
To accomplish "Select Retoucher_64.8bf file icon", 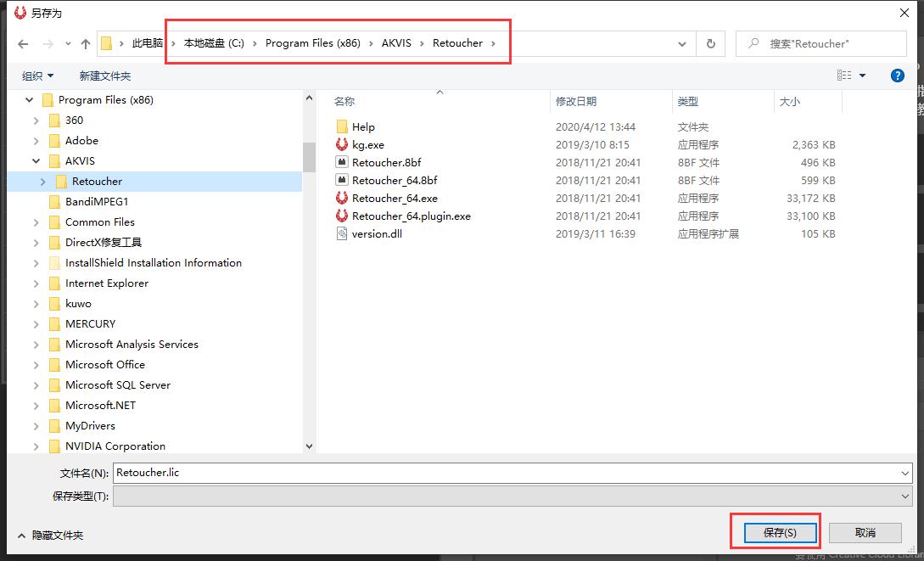I will pos(342,180).
